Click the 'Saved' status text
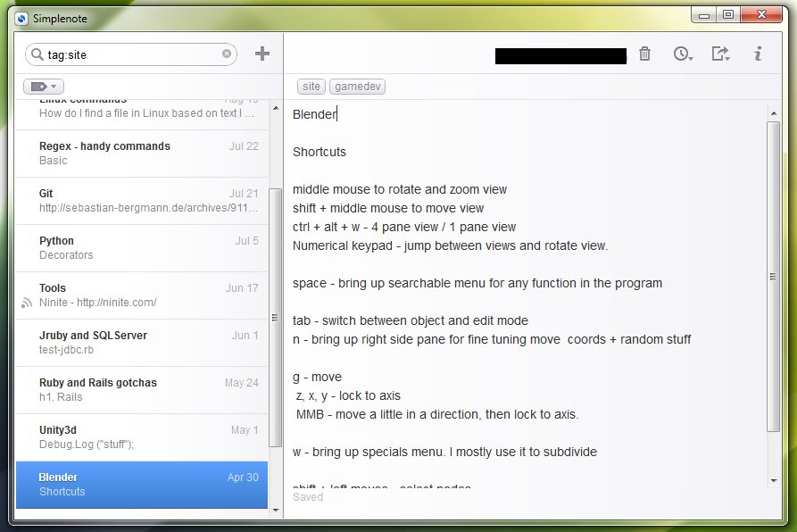 click(x=308, y=497)
